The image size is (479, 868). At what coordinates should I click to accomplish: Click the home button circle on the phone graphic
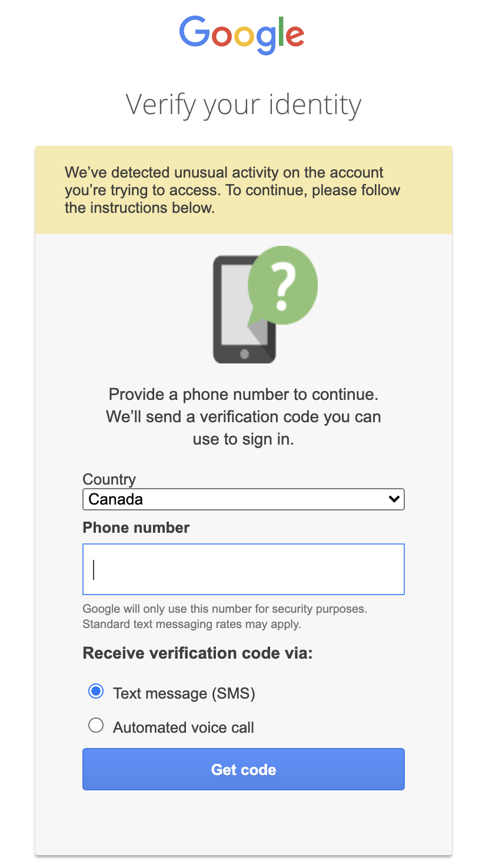coord(244,353)
